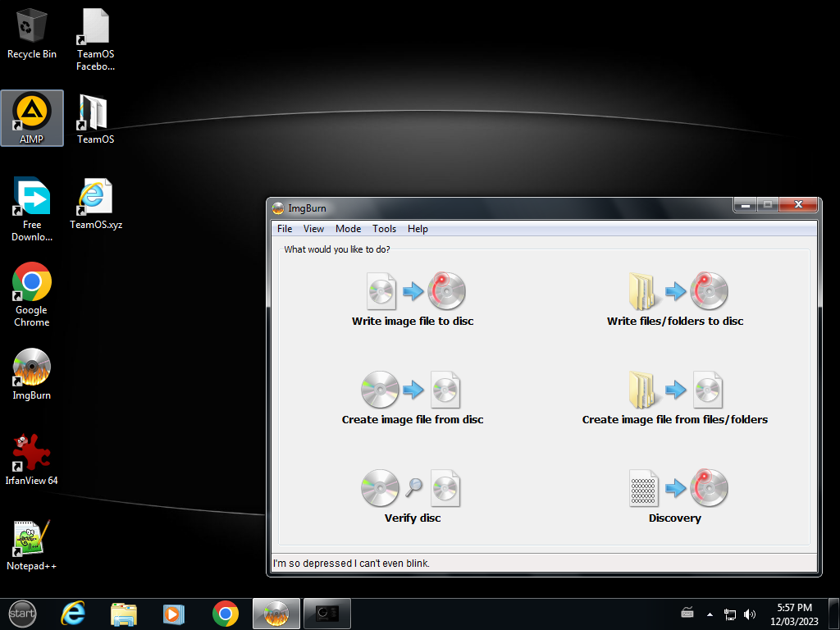Click the ImgBurn title bar icon
The width and height of the screenshot is (840, 630).
tap(277, 208)
